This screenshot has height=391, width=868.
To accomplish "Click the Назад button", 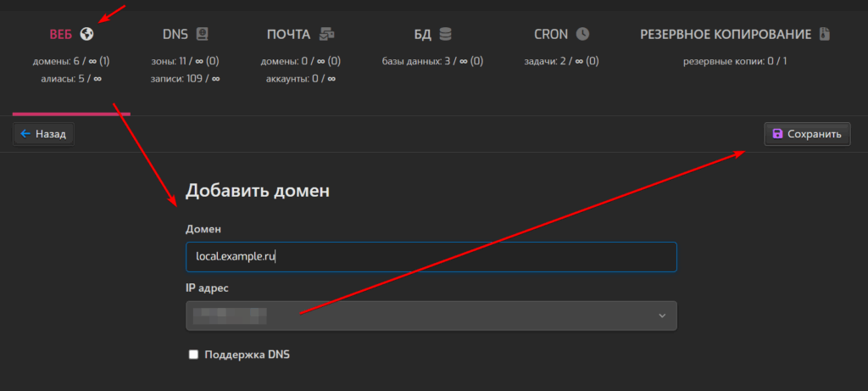I will coord(43,134).
